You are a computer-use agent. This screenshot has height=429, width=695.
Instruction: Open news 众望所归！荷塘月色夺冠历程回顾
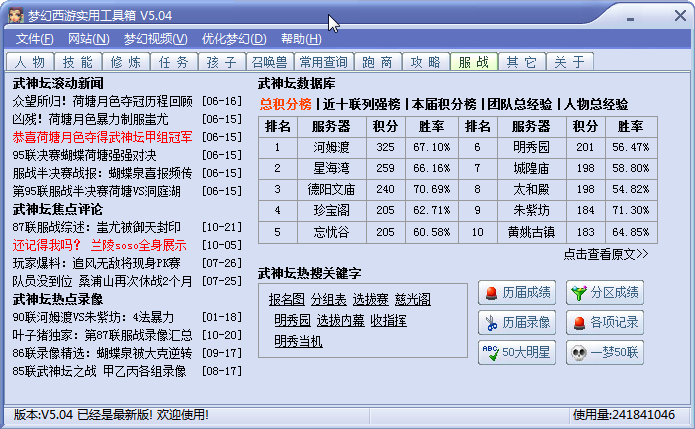(x=102, y=101)
